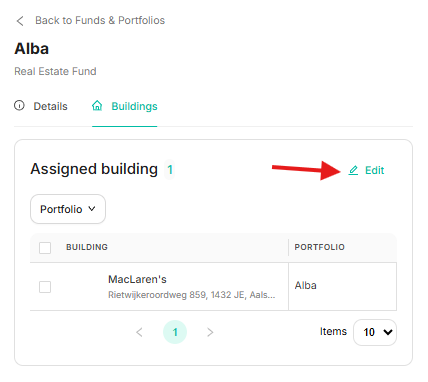
Task: Select page 1 in pagination
Action: click(x=175, y=332)
